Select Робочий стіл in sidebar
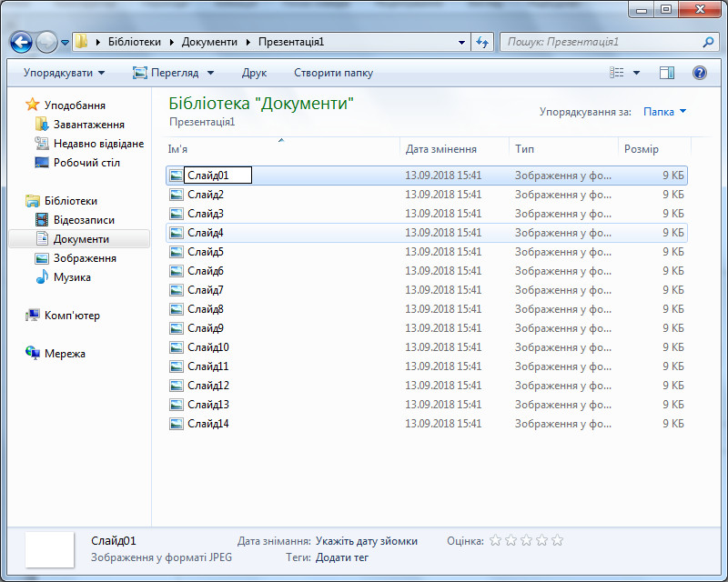The height and width of the screenshot is (582, 728). (x=86, y=163)
